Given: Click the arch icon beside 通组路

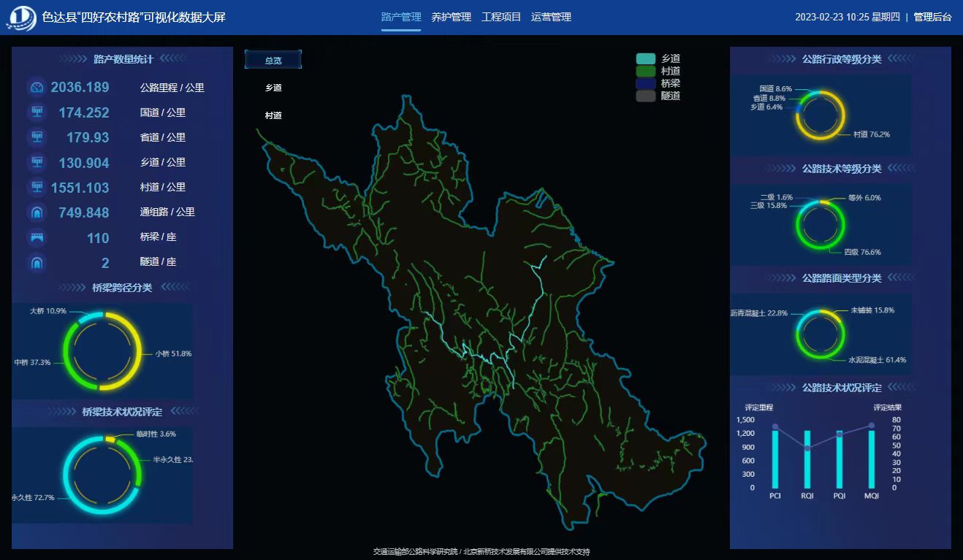Looking at the screenshot, I should [37, 212].
